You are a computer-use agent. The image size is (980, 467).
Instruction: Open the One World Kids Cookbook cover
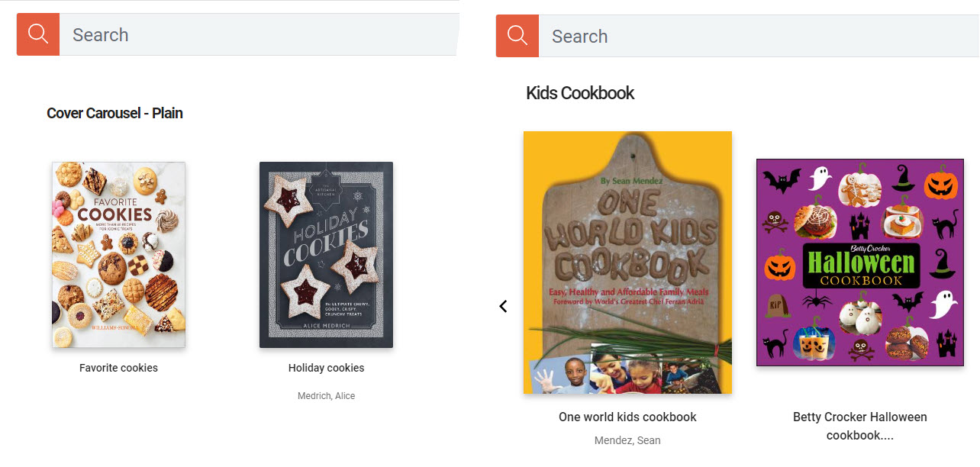pos(627,262)
